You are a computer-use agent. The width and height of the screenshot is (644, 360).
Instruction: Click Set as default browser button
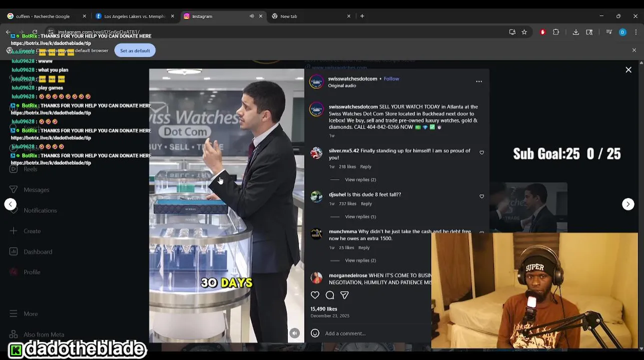[135, 50]
